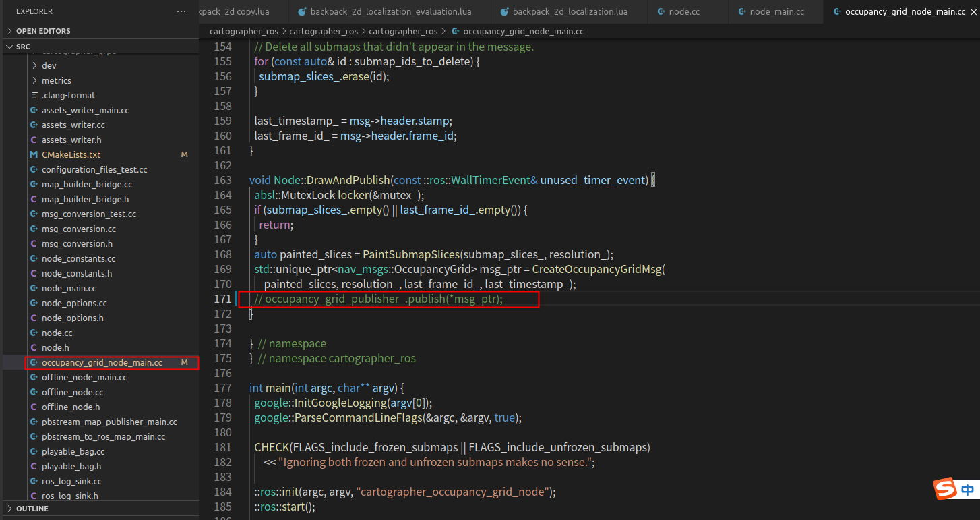The height and width of the screenshot is (520, 980).
Task: Click the cartographer_ros breadcrumb link
Action: 243,31
